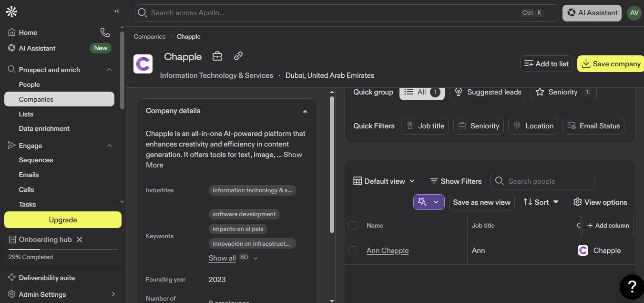Collapse the Company details panel

pos(305,111)
